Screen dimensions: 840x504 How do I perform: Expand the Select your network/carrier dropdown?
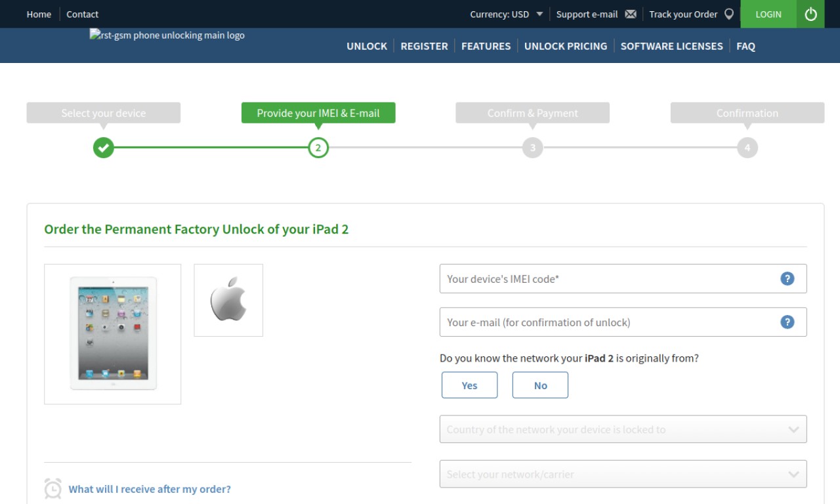click(623, 474)
